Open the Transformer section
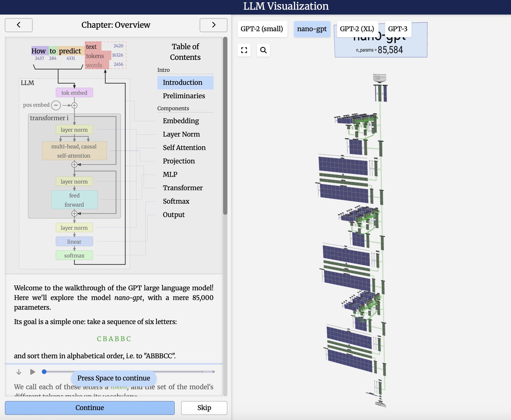The height and width of the screenshot is (420, 511). pyautogui.click(x=185, y=188)
